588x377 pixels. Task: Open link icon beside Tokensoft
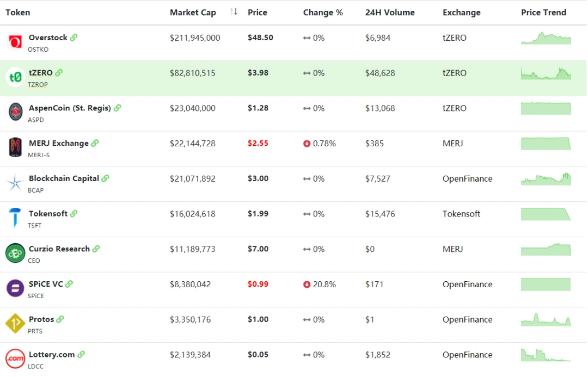(x=74, y=214)
